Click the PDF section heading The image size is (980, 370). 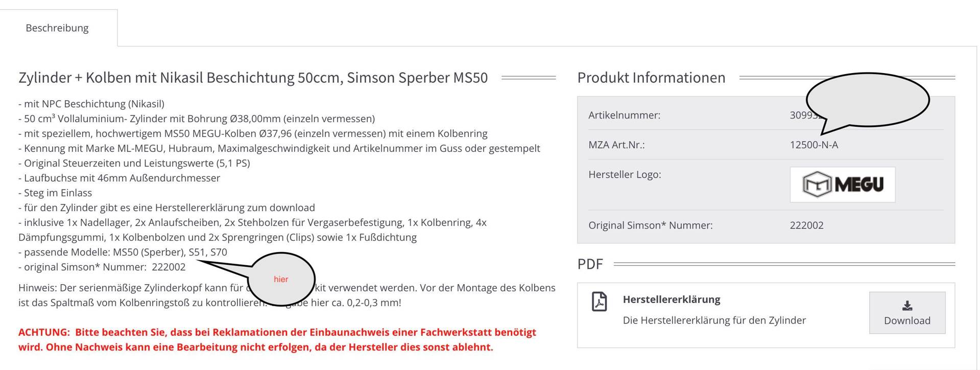click(x=590, y=264)
